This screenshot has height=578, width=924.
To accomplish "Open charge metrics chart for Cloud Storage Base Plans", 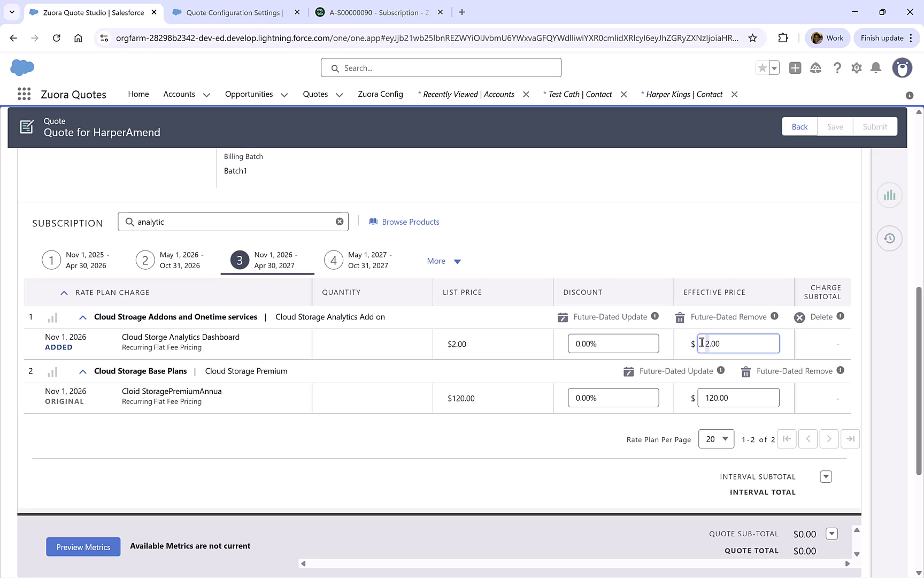I will (52, 371).
